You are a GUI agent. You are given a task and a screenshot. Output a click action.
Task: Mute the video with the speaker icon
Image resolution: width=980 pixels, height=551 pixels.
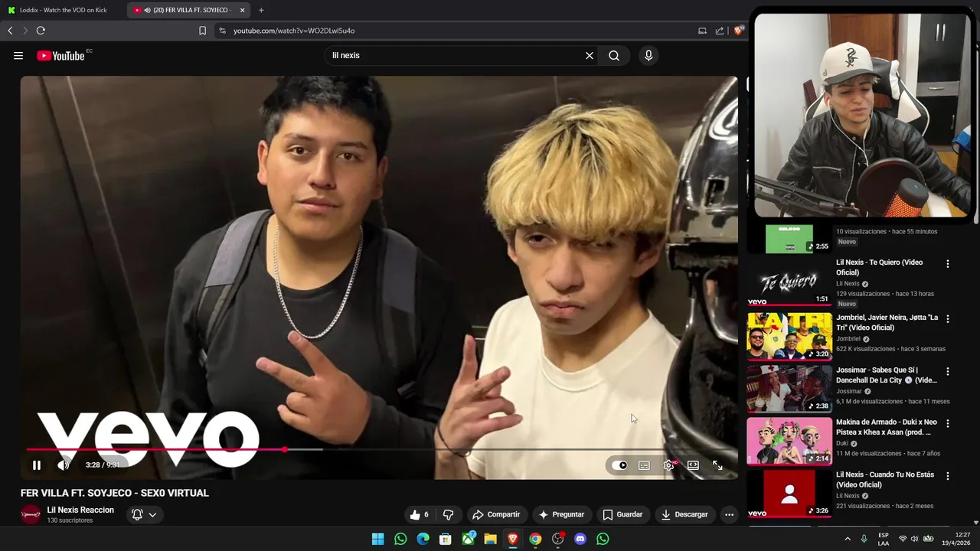64,465
